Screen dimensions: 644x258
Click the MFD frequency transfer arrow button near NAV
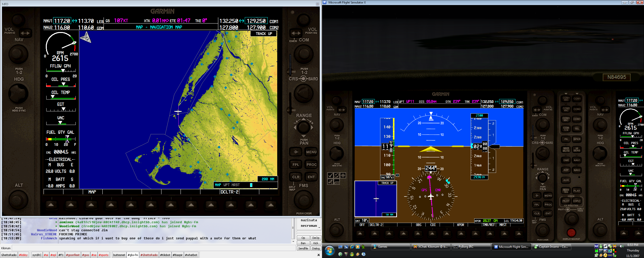click(x=25, y=33)
